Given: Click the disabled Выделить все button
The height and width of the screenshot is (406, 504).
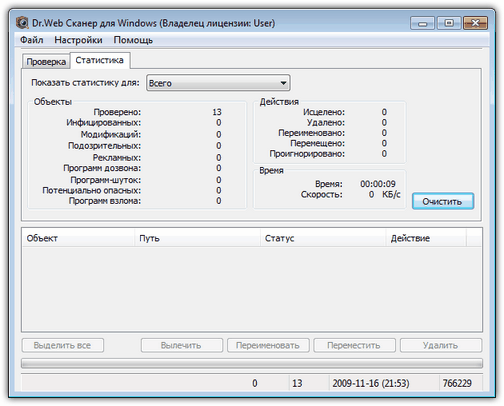Looking at the screenshot, I should tap(62, 345).
